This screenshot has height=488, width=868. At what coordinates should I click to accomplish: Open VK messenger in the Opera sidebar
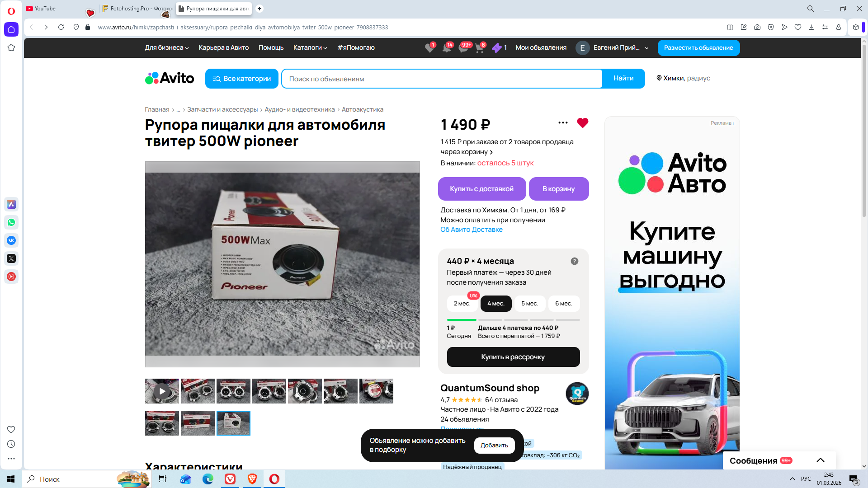tap(11, 240)
